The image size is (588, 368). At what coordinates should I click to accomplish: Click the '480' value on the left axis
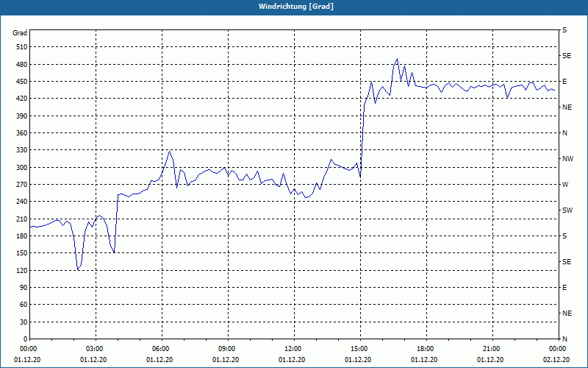22,64
